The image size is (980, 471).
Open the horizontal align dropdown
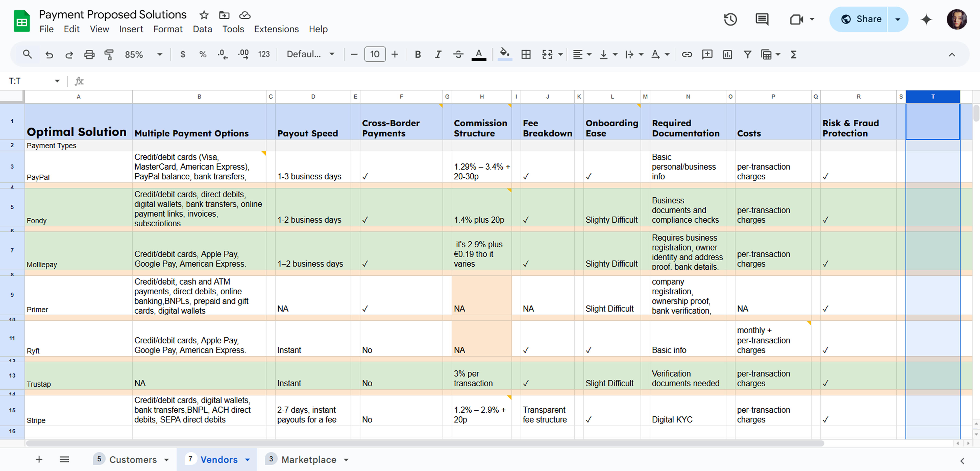coord(582,54)
